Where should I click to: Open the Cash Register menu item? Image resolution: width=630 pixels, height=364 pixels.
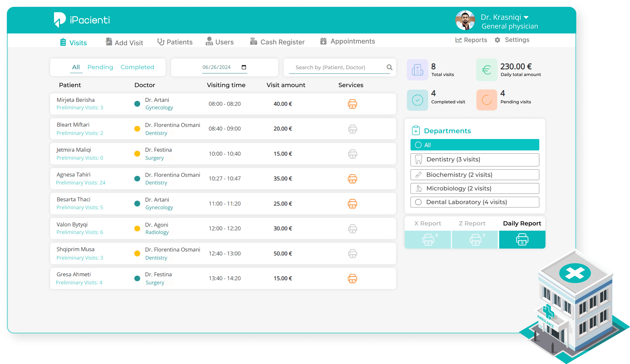(x=278, y=42)
